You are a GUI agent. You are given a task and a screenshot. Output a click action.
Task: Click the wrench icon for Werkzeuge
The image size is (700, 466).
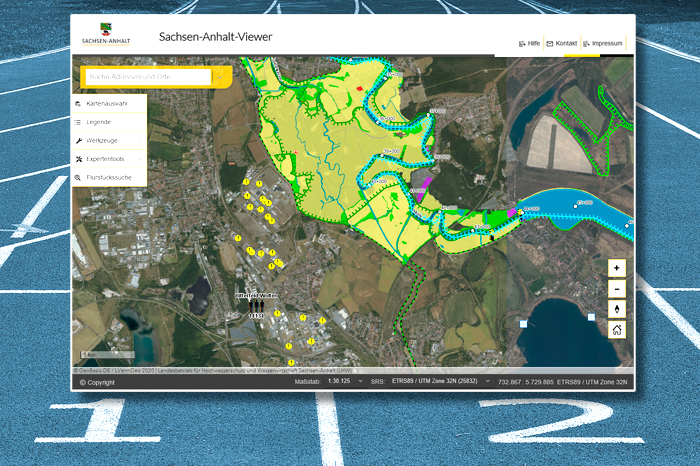tap(78, 140)
